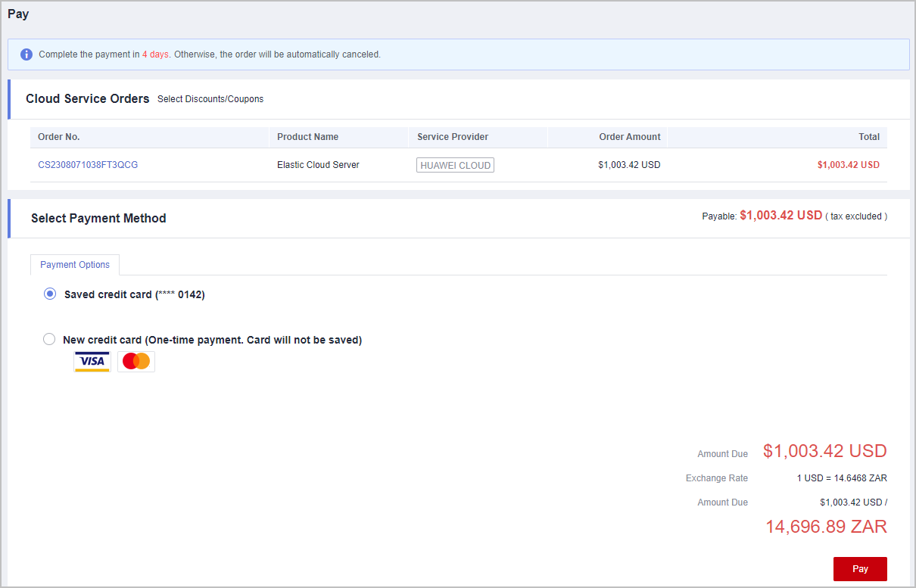Image resolution: width=916 pixels, height=588 pixels.
Task: Click the Select Payment Method heading
Action: 98,218
